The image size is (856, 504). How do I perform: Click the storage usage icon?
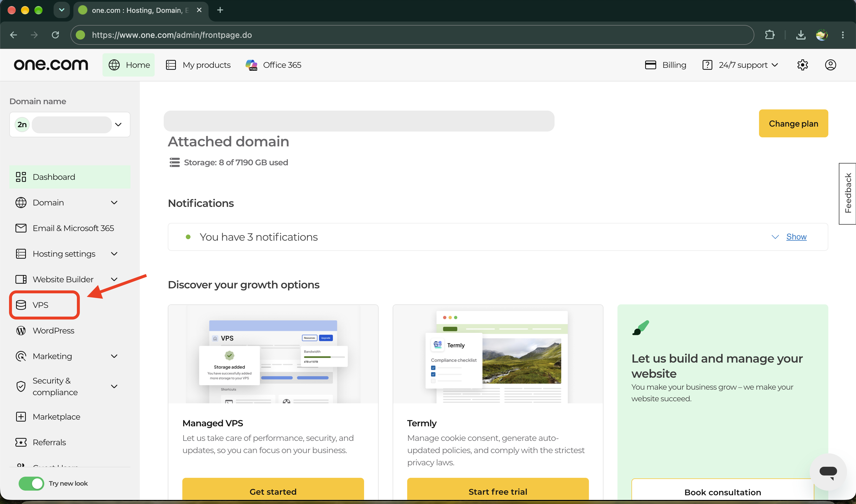click(175, 163)
